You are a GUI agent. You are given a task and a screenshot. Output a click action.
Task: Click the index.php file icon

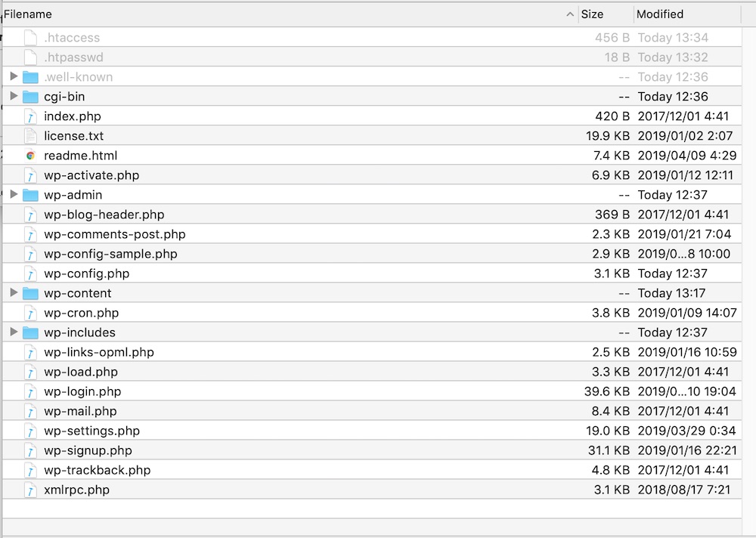point(30,116)
